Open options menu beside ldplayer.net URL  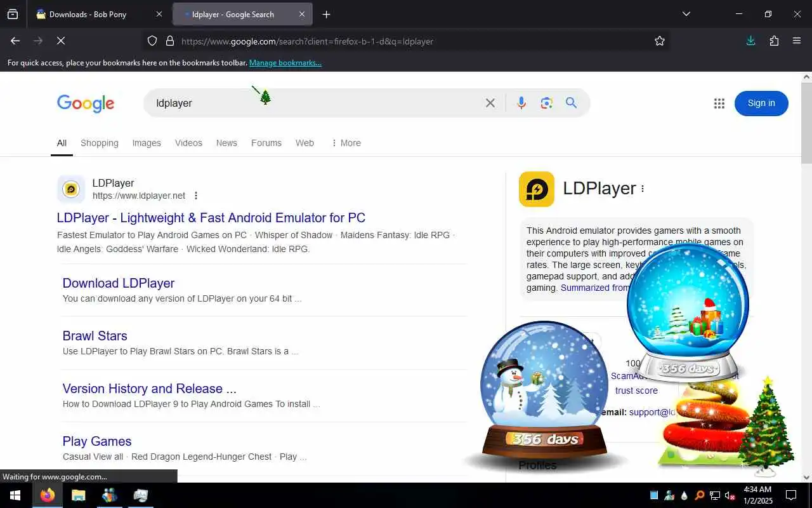[x=196, y=196]
